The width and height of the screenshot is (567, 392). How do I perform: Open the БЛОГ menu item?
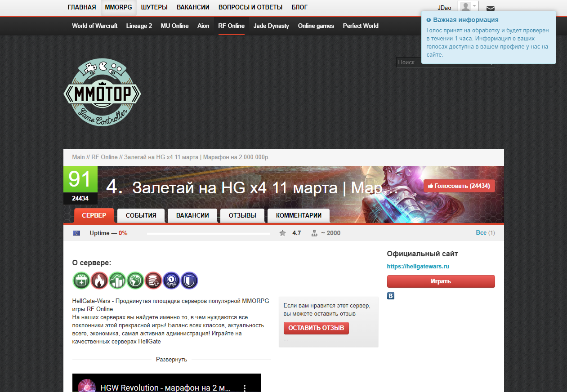click(299, 7)
